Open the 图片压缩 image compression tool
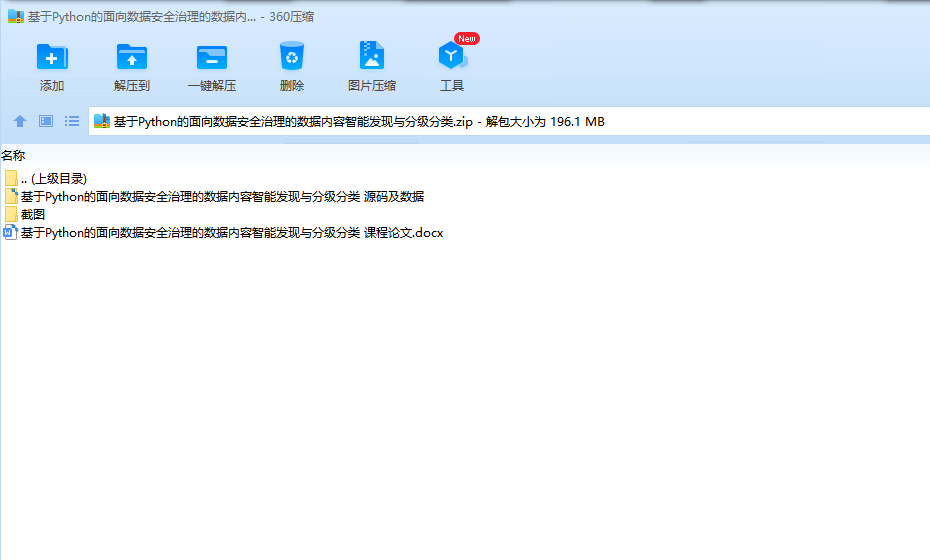This screenshot has width=930, height=560. [x=372, y=56]
